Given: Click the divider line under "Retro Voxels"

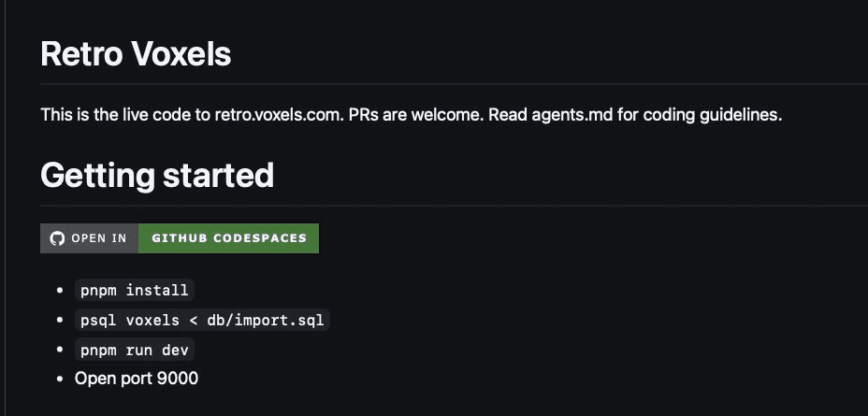Looking at the screenshot, I should pyautogui.click(x=449, y=84).
